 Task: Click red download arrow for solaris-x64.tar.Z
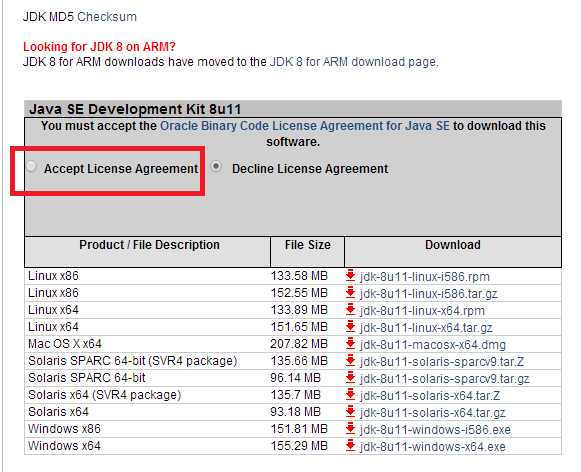[351, 395]
